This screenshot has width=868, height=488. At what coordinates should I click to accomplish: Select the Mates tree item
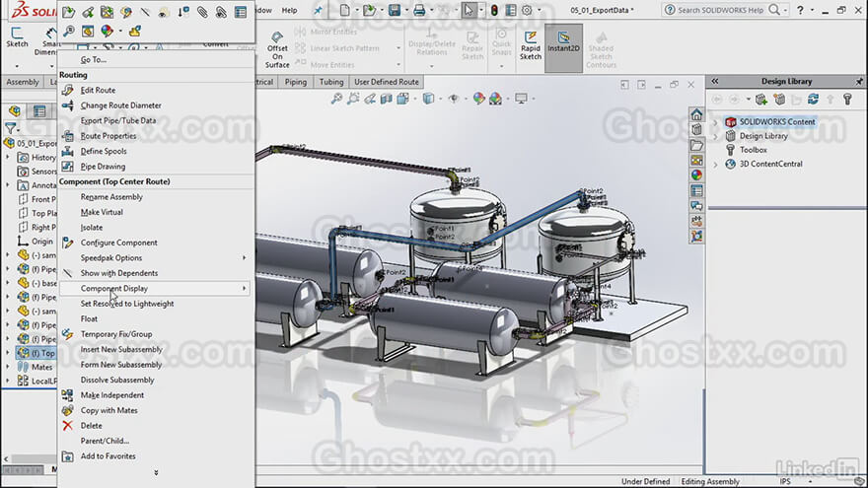pos(41,367)
